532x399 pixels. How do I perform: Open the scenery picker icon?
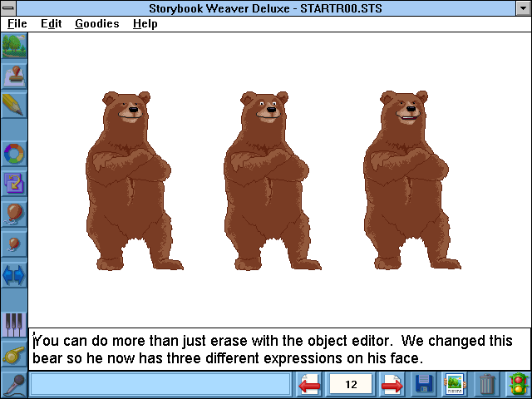(14, 46)
